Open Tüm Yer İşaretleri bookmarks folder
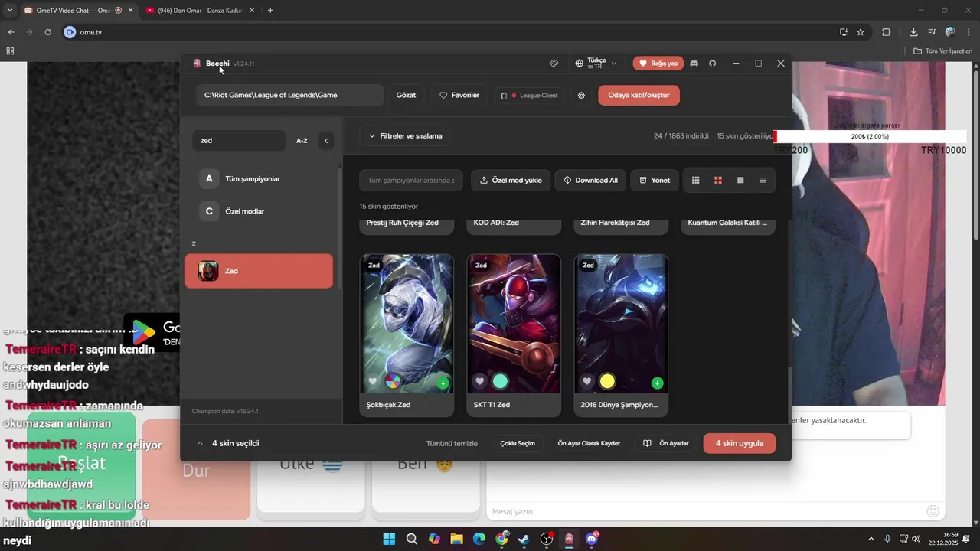980x551 pixels. tap(942, 51)
